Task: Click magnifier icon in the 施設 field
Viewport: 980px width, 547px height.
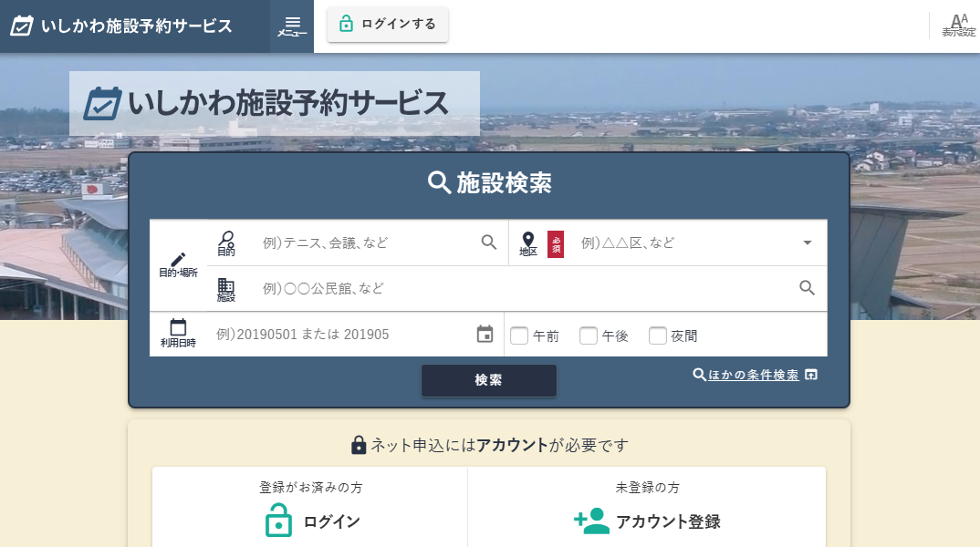Action: pyautogui.click(x=807, y=288)
